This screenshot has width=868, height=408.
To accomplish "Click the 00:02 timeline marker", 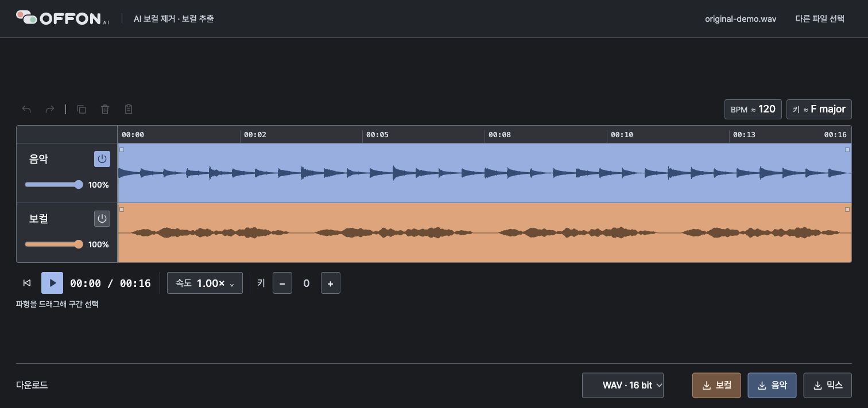I will (255, 135).
